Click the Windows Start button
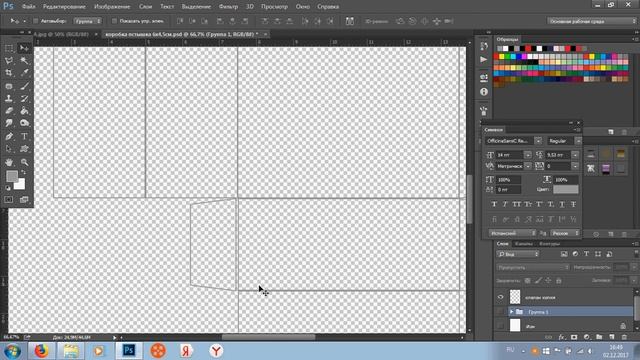The width and height of the screenshot is (640, 360). (13, 351)
